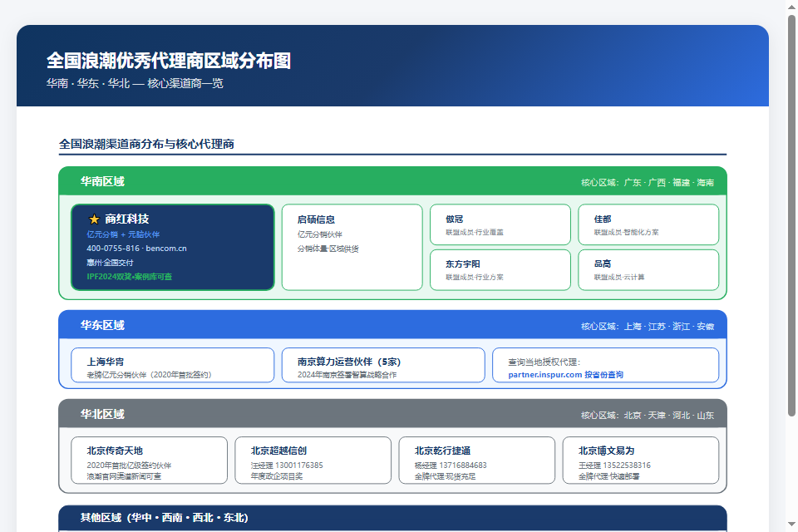Click 核心区域: 北京·天津·河北·山东 text

[x=648, y=416]
